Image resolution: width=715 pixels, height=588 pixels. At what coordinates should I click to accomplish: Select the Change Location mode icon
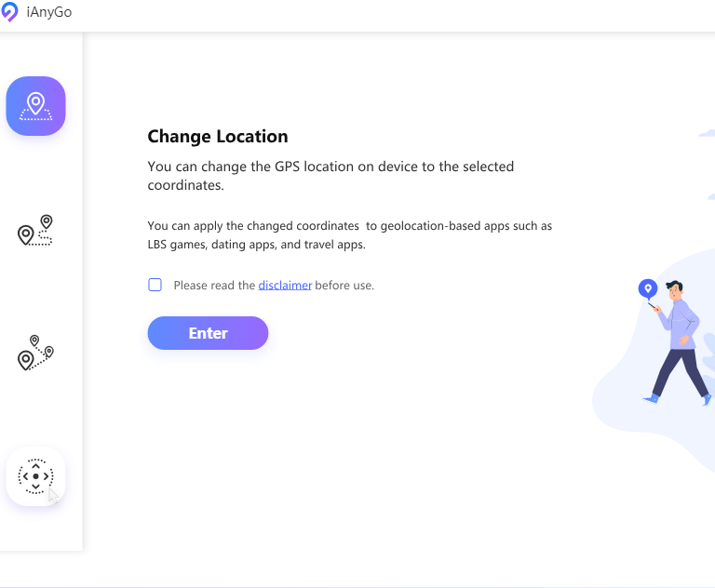35,106
